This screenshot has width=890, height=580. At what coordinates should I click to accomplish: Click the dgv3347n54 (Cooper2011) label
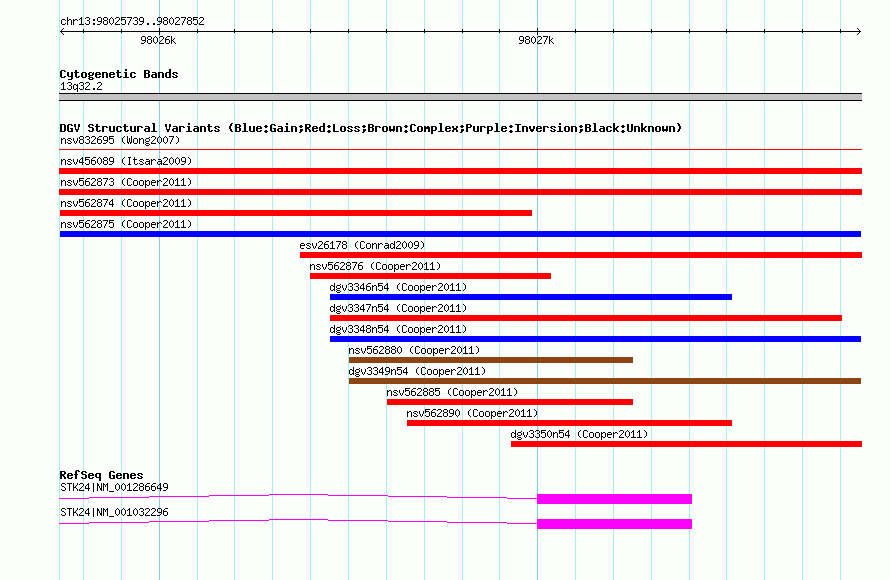(x=398, y=308)
